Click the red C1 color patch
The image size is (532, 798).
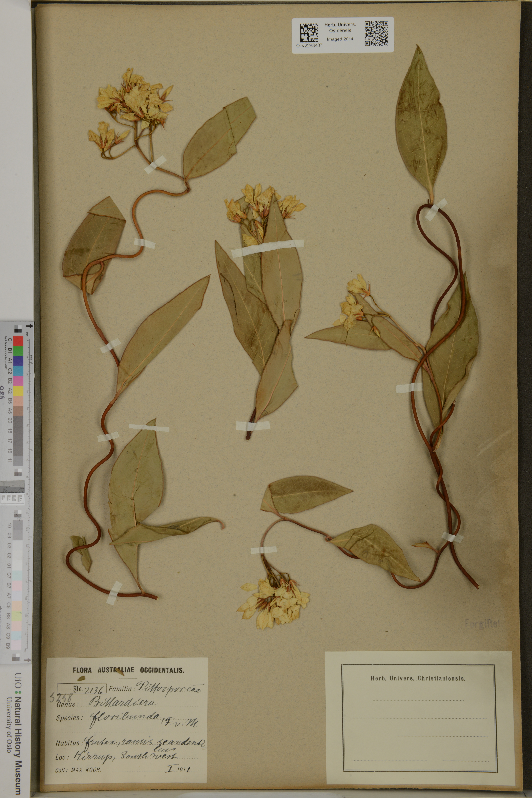pos(18,341)
